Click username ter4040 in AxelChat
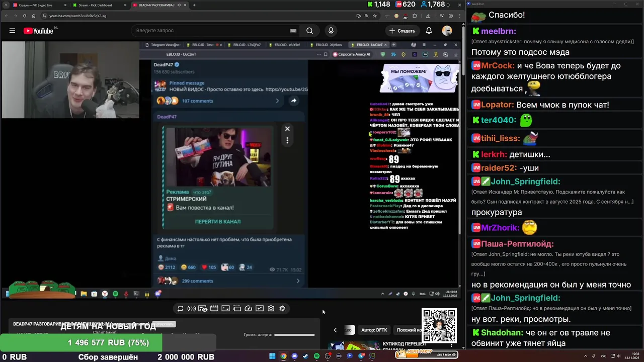This screenshot has height=362, width=644. (x=498, y=120)
